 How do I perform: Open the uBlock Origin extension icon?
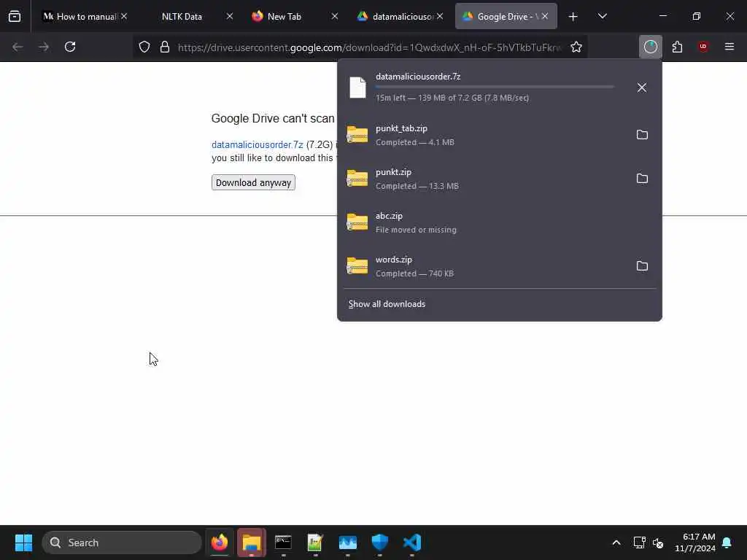pos(703,47)
